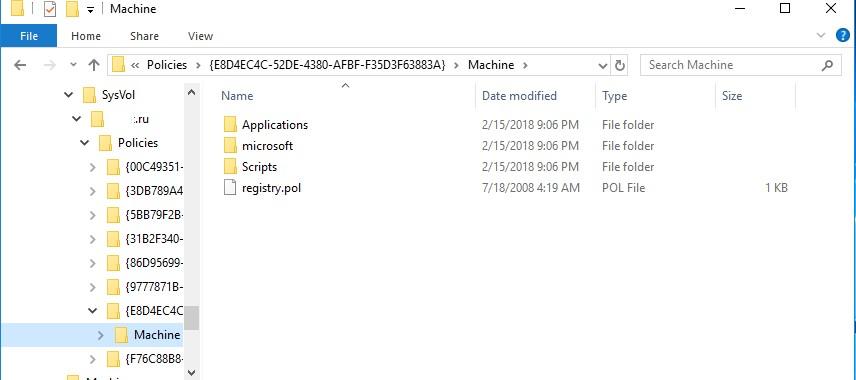The height and width of the screenshot is (380, 856).
Task: Click the Up one level arrow
Action: point(94,65)
